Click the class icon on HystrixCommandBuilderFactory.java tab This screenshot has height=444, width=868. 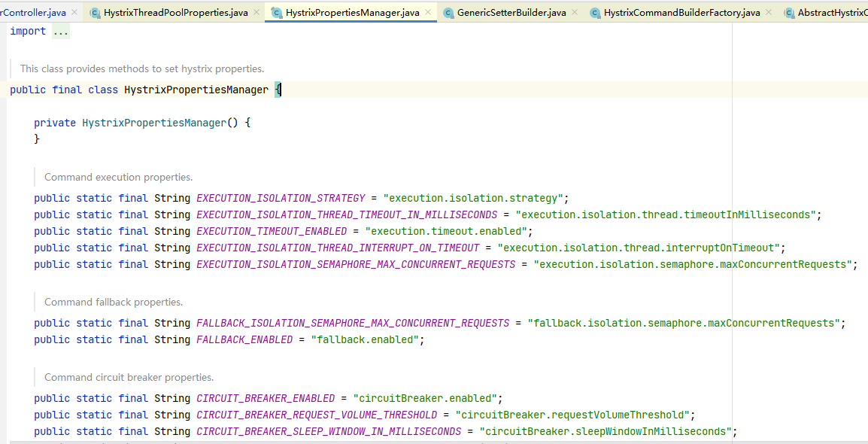(595, 13)
